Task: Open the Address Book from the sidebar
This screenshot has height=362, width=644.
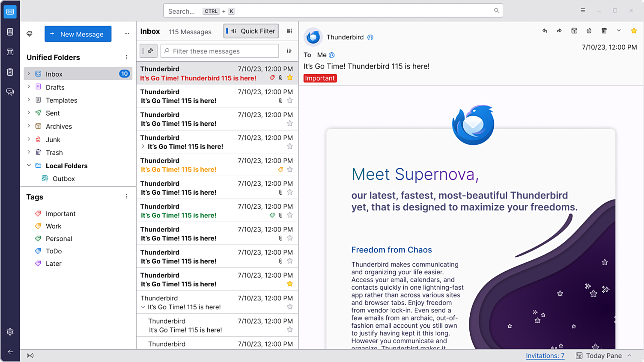Action: 10,32
